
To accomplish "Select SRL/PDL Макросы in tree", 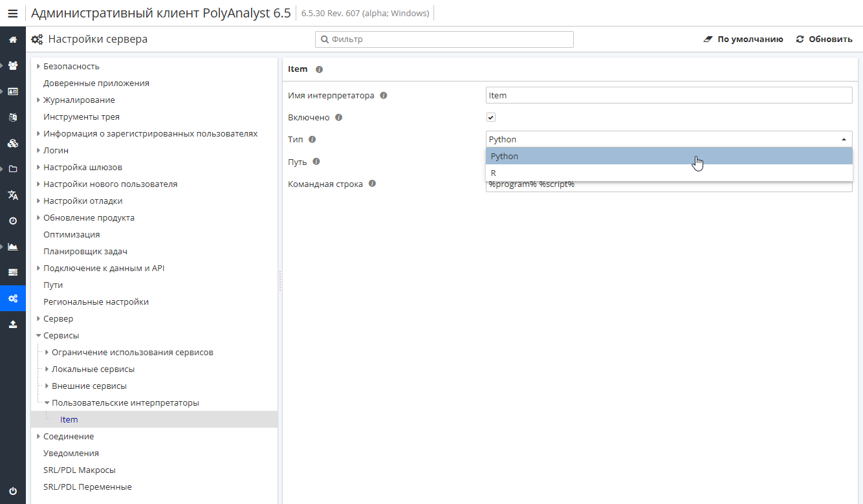I will [x=80, y=470].
